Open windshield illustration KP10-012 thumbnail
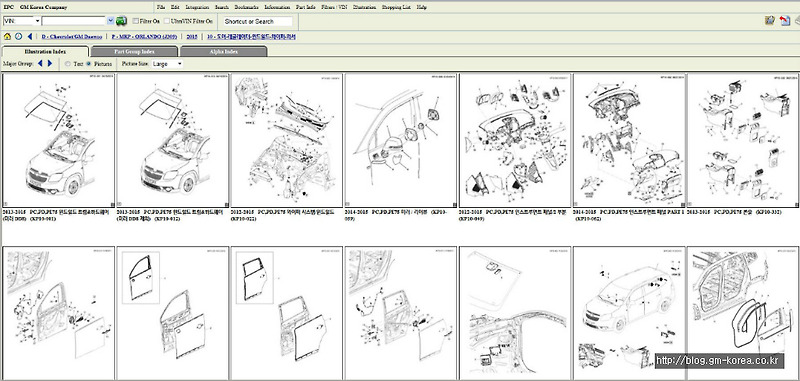 (172, 140)
